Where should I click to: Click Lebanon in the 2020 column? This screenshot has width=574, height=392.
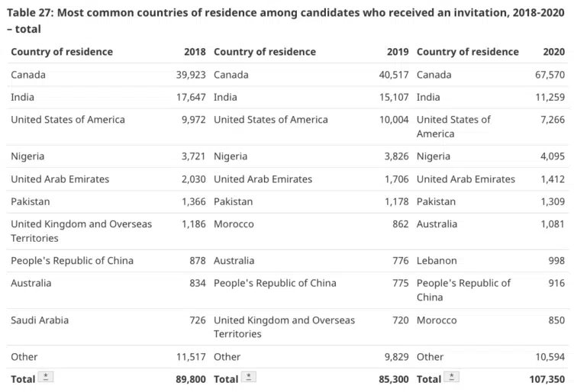(x=437, y=260)
